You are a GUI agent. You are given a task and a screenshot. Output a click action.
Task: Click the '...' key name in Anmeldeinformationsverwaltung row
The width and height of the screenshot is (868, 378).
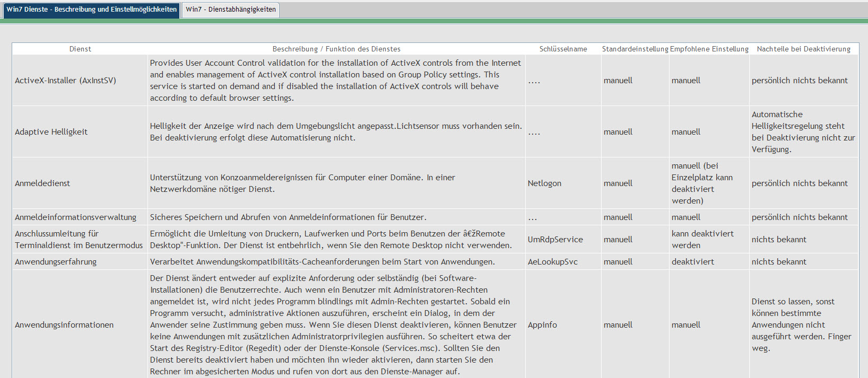(x=532, y=219)
